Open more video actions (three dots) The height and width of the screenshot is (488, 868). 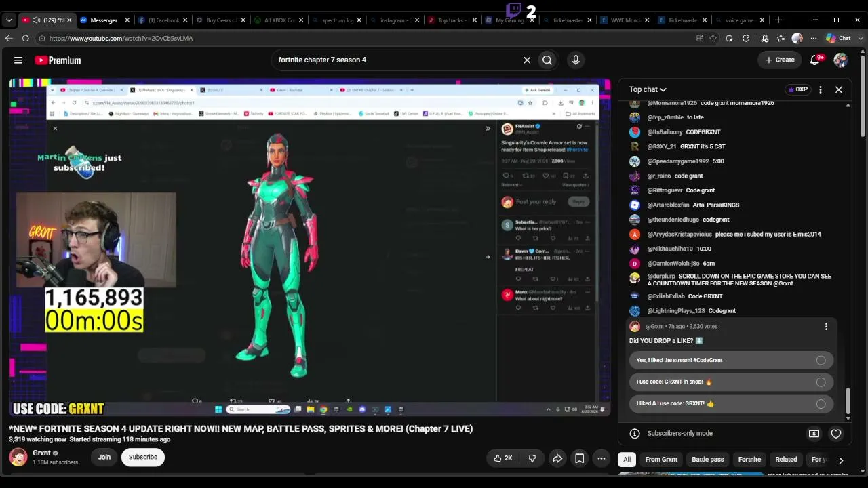pyautogui.click(x=601, y=458)
